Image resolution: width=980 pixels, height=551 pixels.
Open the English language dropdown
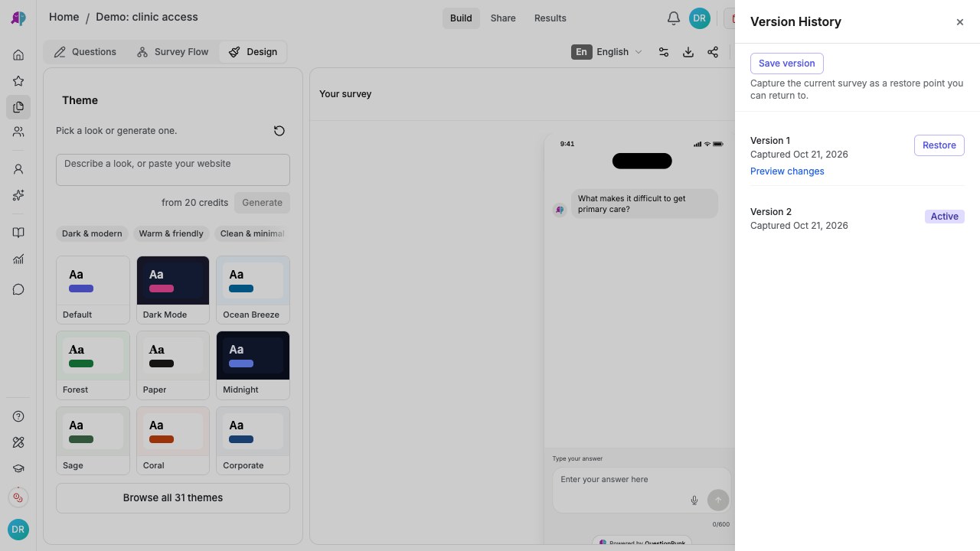point(608,52)
